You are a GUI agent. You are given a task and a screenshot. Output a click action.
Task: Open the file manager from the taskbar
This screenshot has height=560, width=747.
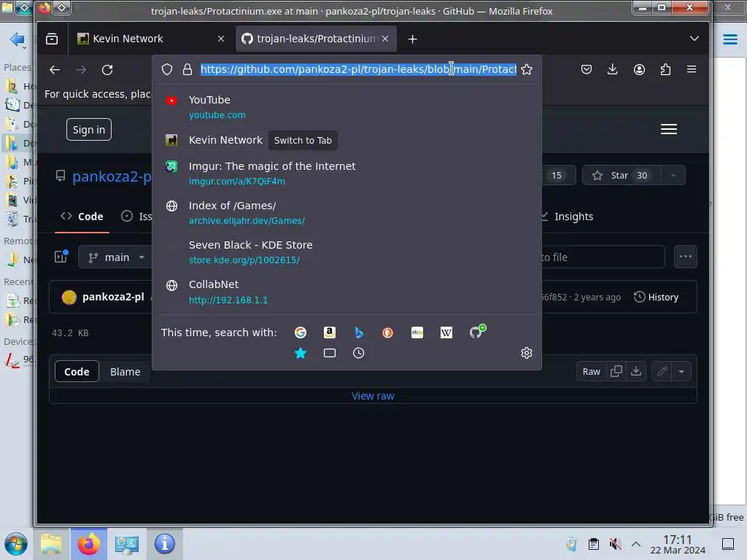pyautogui.click(x=51, y=544)
